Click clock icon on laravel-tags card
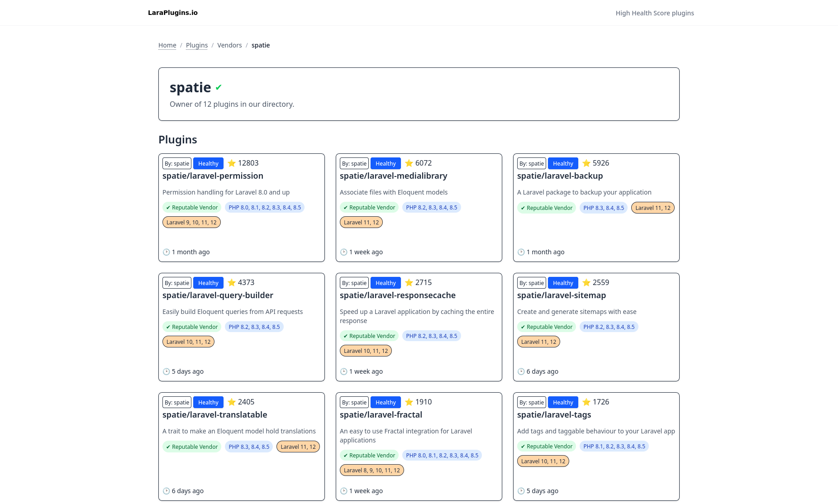 [521, 491]
